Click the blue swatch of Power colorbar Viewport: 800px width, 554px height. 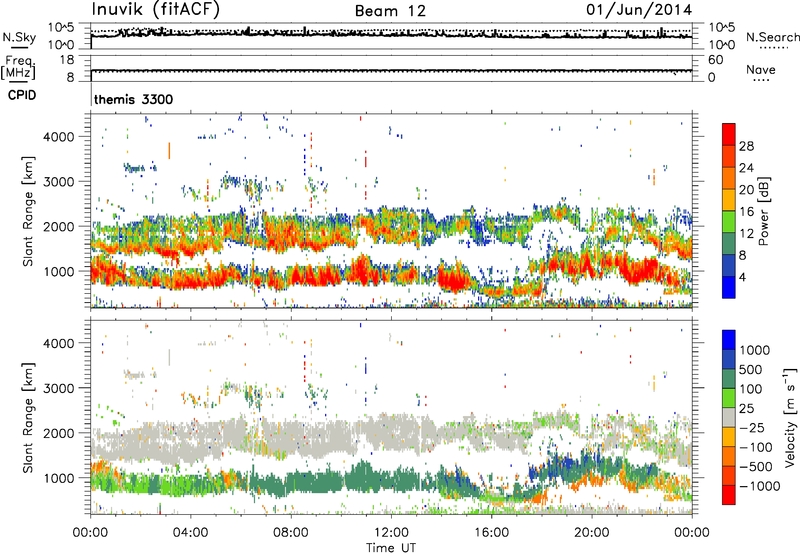click(729, 287)
